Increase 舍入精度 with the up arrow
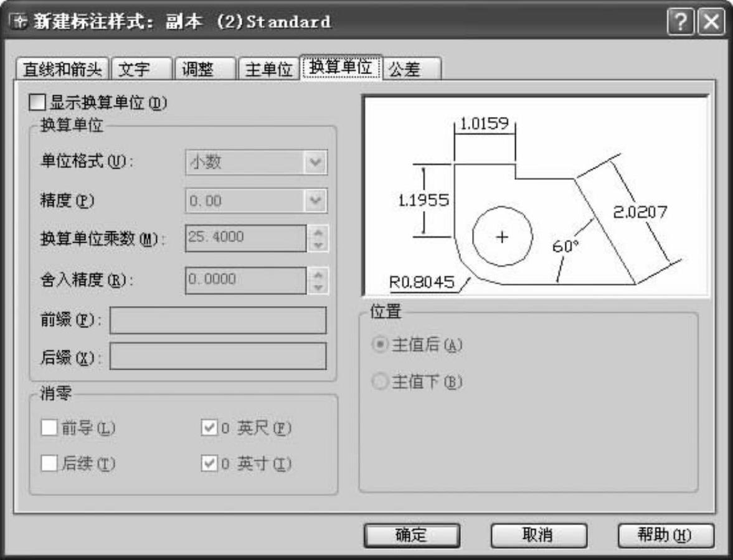Screen dimensions: 733x560 pyautogui.click(x=318, y=274)
